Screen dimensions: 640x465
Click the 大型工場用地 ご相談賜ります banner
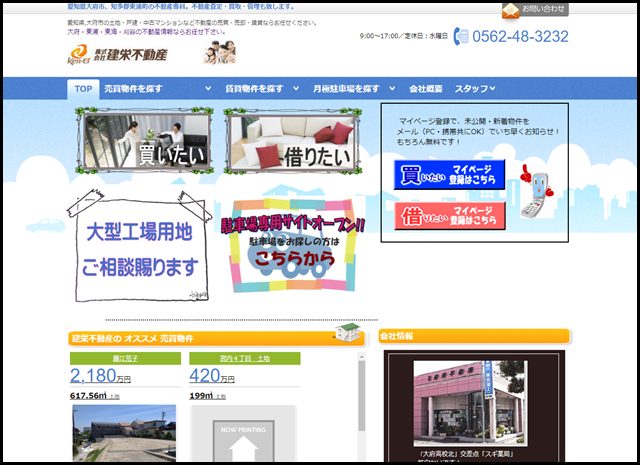coord(140,246)
